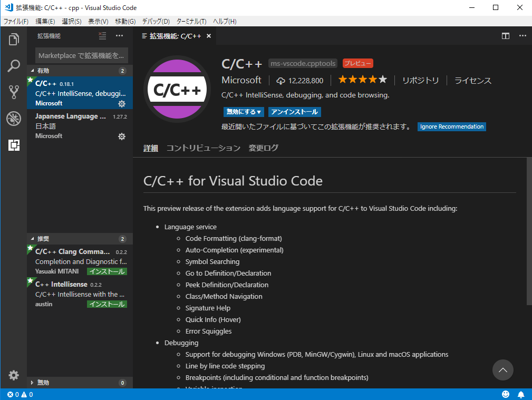Open extensions panel more actions menu
Screen dimensions: 532x400
pos(120,36)
